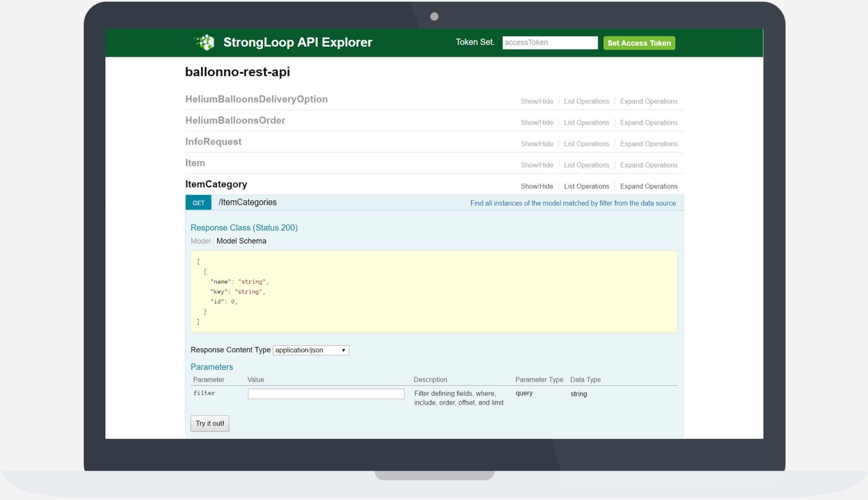Image resolution: width=868 pixels, height=500 pixels.
Task: Click the StrongLoop API Explorer title
Action: tap(297, 42)
